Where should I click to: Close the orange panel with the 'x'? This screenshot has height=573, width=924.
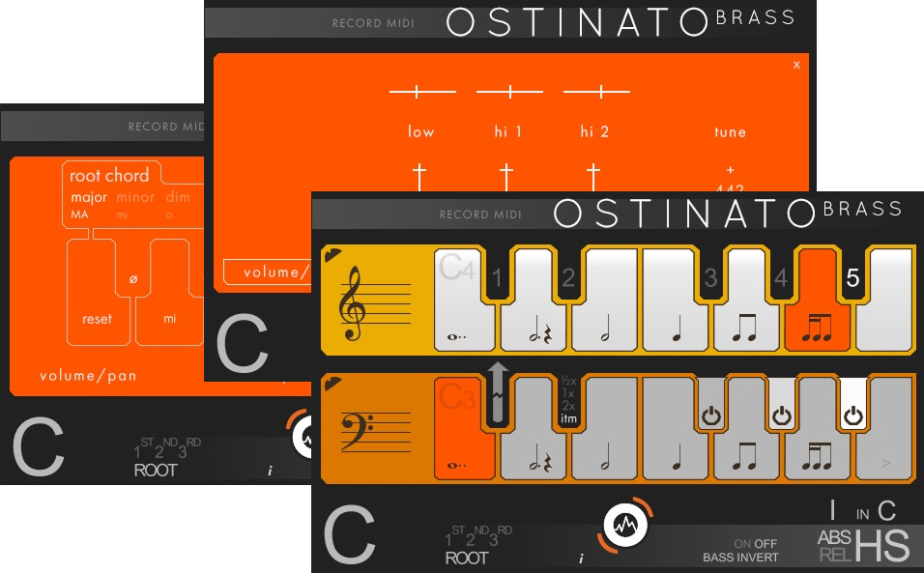point(796,65)
